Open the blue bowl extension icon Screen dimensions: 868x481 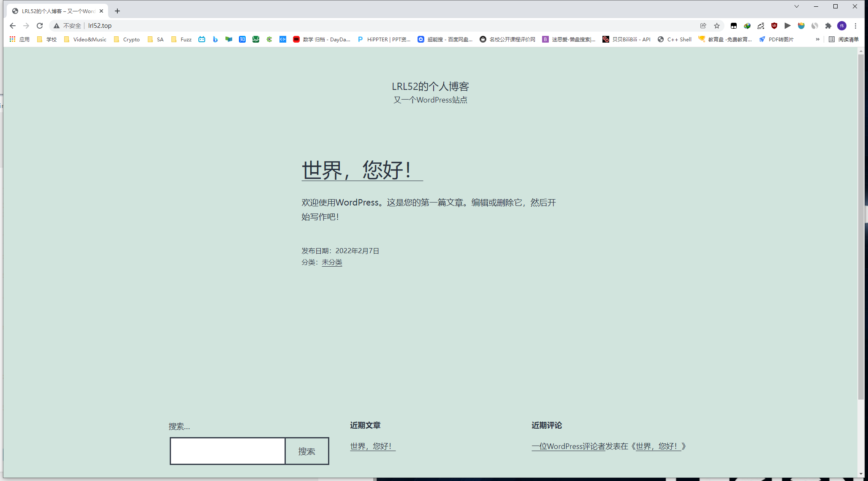(801, 26)
